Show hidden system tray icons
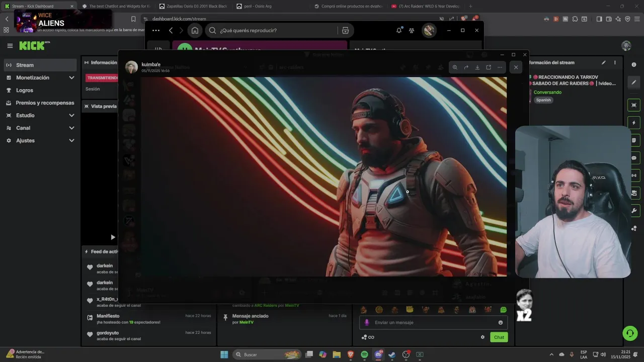The width and height of the screenshot is (644, 362). point(551,354)
